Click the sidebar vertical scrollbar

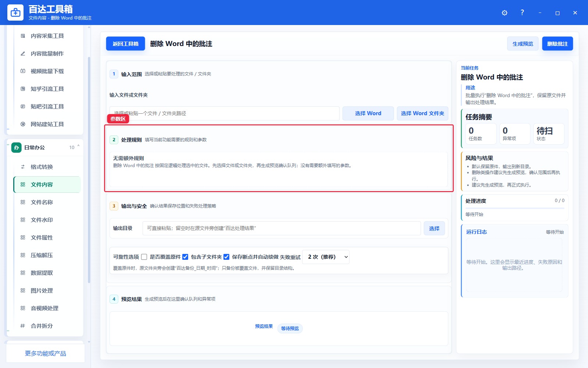click(x=89, y=169)
